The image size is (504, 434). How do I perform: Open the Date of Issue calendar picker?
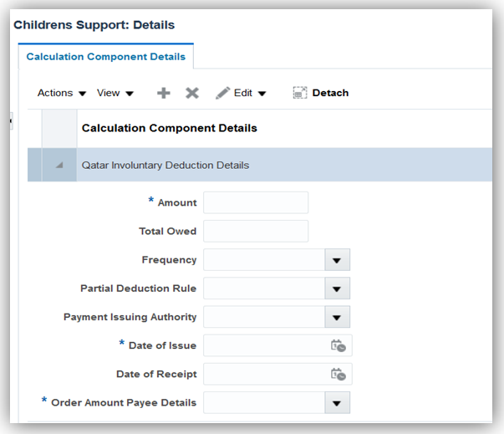(x=339, y=345)
